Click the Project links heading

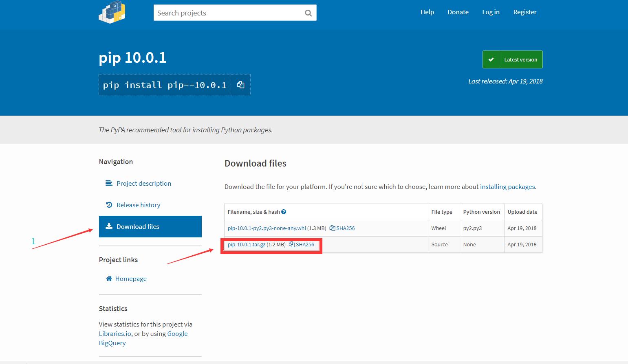[x=119, y=260]
